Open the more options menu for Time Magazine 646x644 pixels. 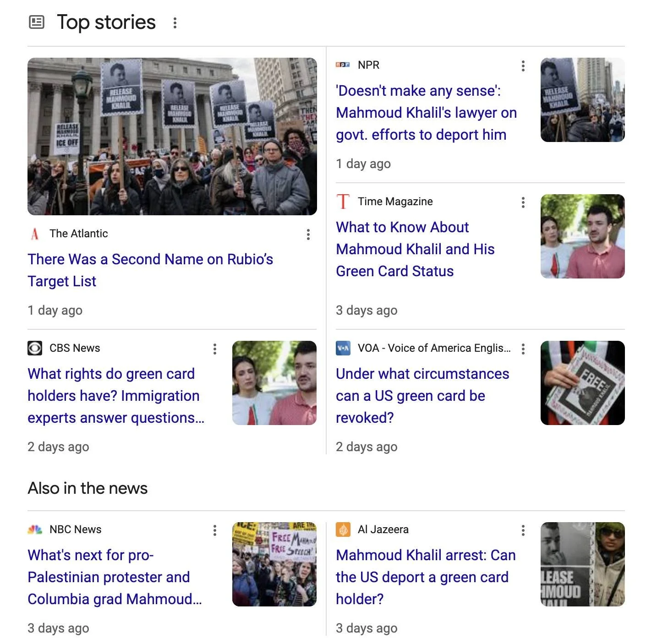tap(523, 202)
